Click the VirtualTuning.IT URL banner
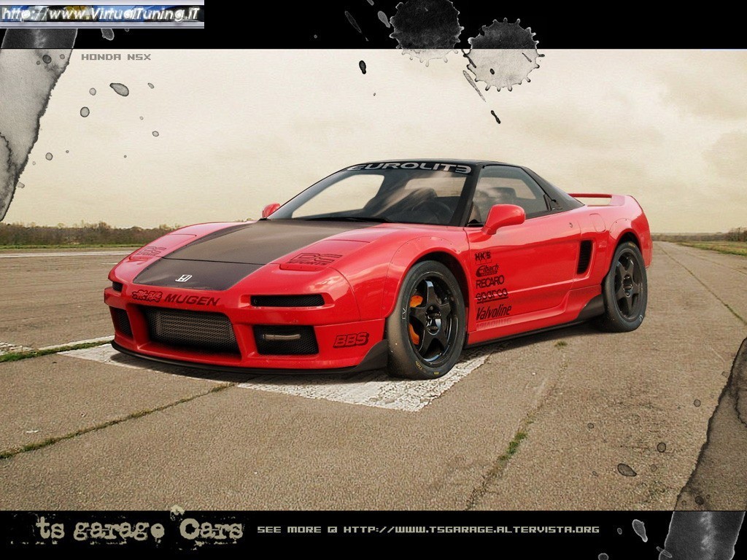 tap(102, 14)
